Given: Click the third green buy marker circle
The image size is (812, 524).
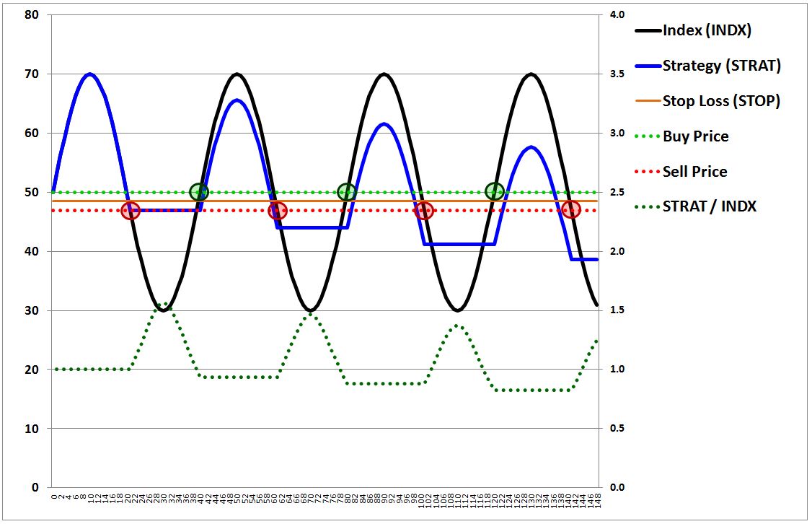Looking at the screenshot, I should (494, 191).
